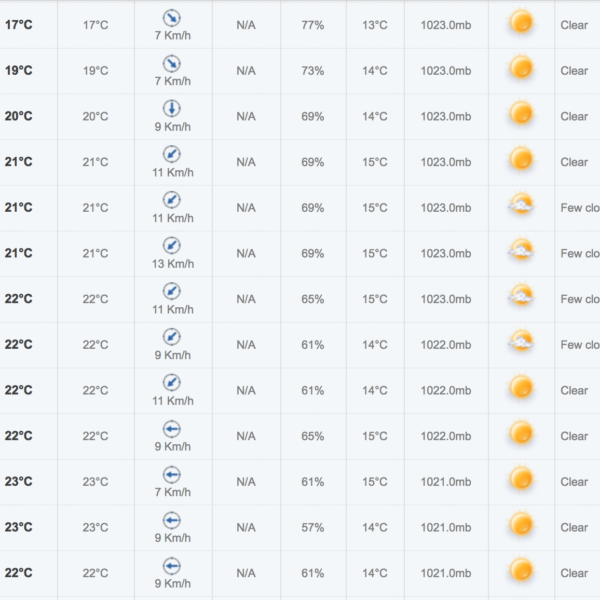Click the sun icon in the 17°C row
Viewport: 600px width, 600px height.
click(x=521, y=22)
